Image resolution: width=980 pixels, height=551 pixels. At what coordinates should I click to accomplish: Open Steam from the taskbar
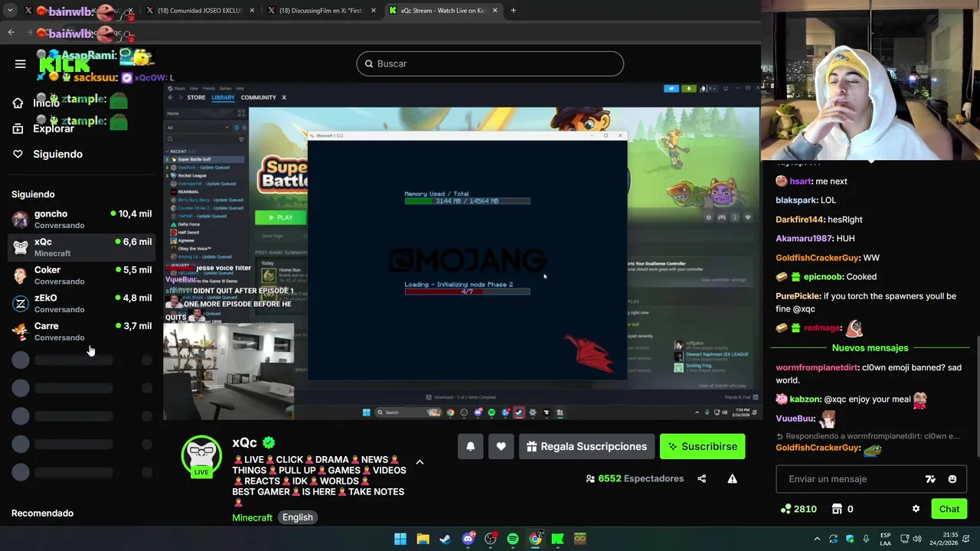point(445,539)
